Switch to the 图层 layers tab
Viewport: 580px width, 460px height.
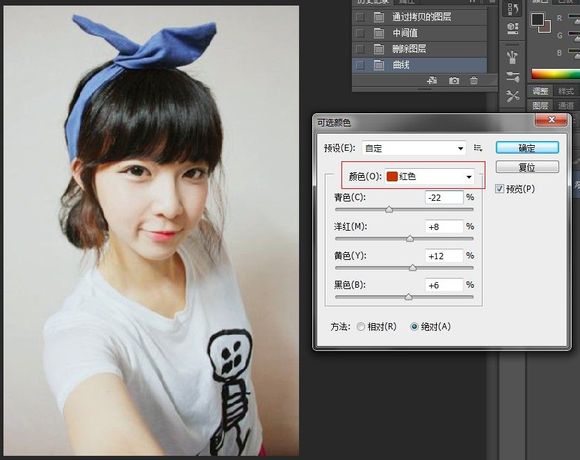pyautogui.click(x=540, y=106)
